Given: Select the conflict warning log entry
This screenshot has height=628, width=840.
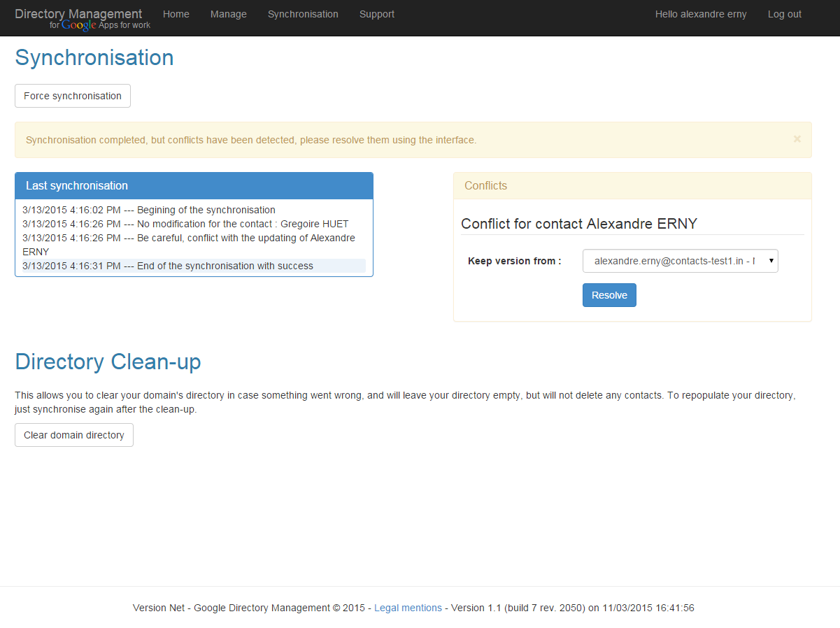Looking at the screenshot, I should [x=189, y=244].
